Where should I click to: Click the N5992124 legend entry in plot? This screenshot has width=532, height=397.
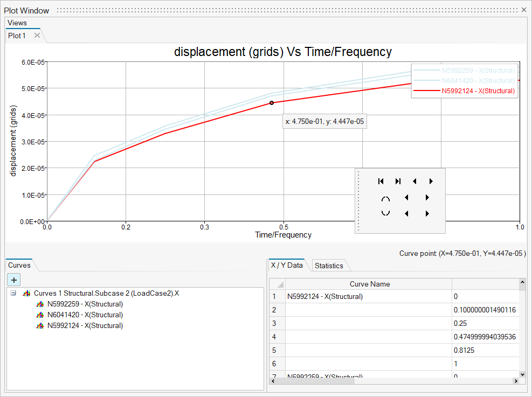point(478,91)
